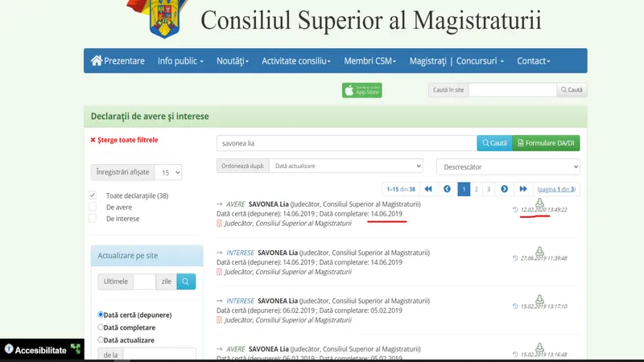Expand the Noutăți menu

click(x=233, y=61)
